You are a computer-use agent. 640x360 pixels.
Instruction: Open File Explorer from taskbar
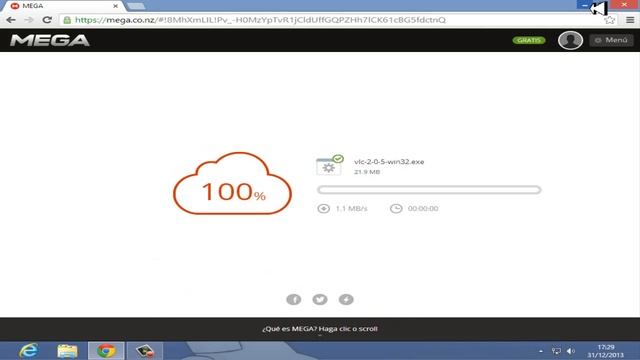point(67,351)
